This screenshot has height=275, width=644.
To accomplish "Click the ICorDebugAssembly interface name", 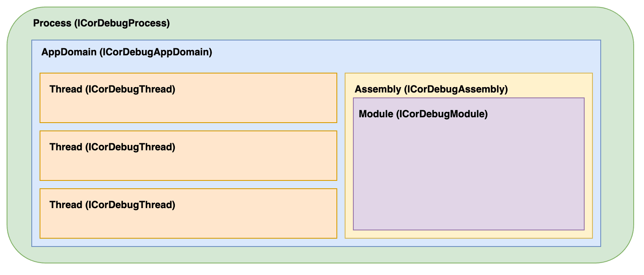I will tap(456, 89).
